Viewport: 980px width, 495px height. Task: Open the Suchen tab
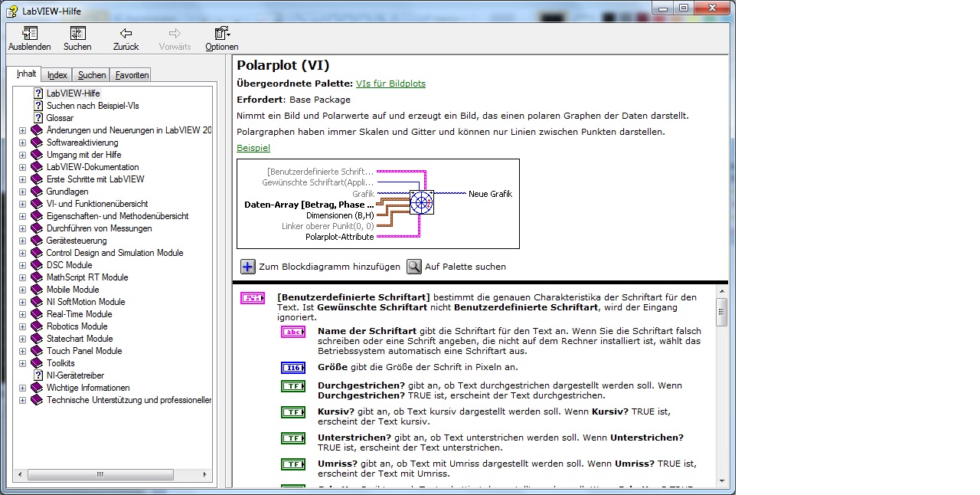(x=92, y=75)
